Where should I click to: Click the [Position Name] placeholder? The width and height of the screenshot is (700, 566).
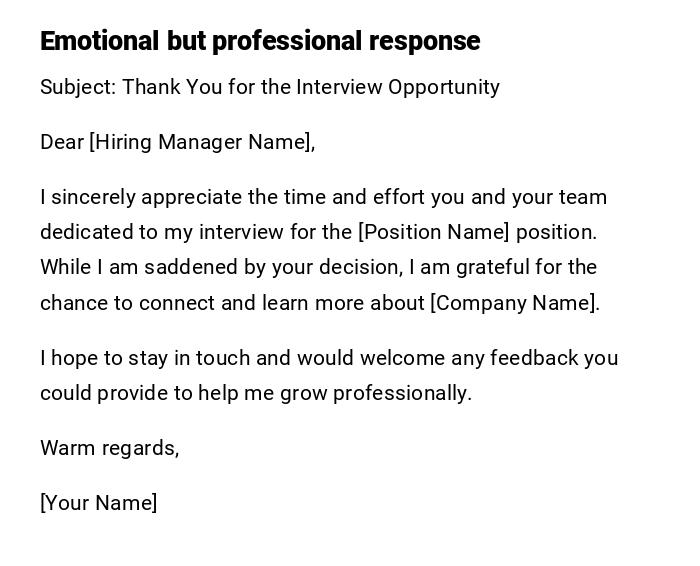pos(434,232)
